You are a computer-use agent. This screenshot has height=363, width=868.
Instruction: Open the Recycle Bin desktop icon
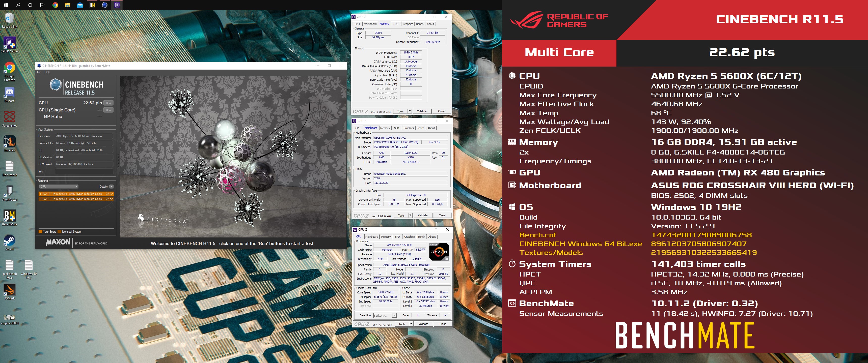(9, 20)
